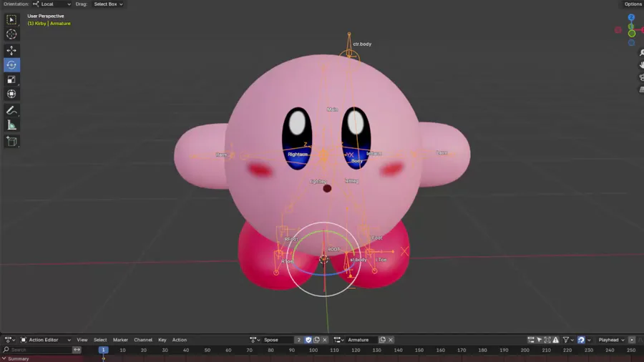The width and height of the screenshot is (644, 362).
Task: Select the Annotate tool
Action: [11, 110]
